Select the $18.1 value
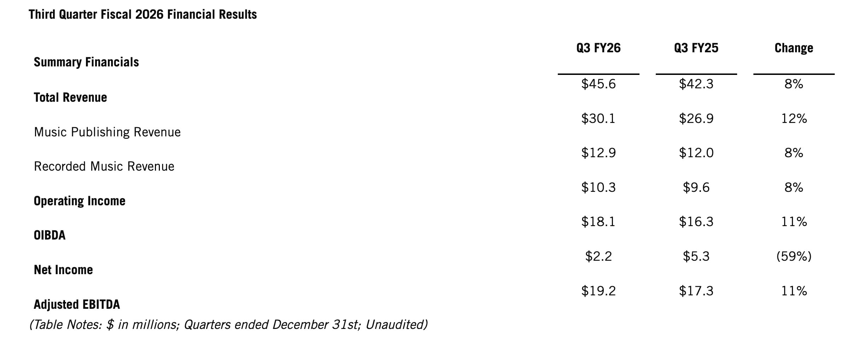 (x=598, y=222)
